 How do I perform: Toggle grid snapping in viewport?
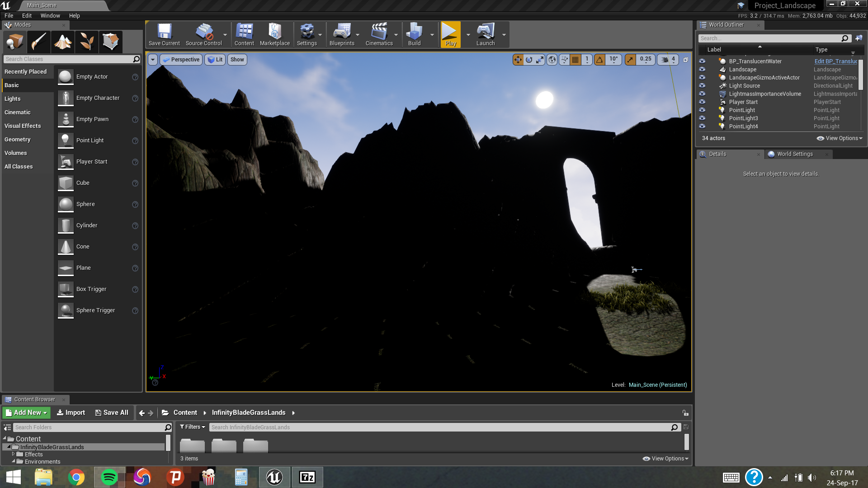tap(575, 60)
